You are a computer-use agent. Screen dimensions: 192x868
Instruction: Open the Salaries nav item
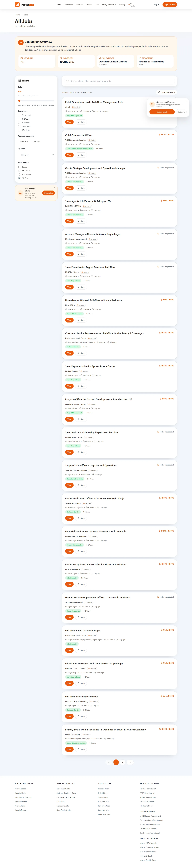point(80,5)
